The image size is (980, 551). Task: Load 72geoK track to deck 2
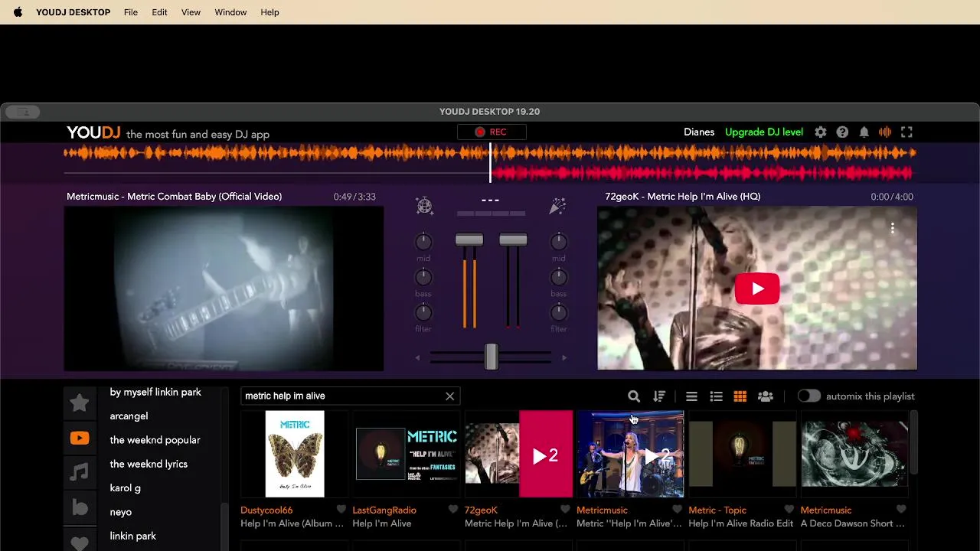click(546, 455)
